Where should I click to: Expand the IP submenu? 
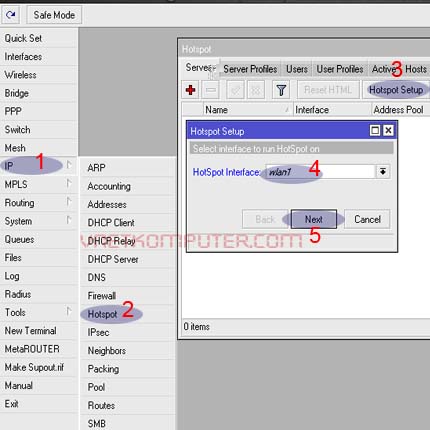tap(39, 166)
